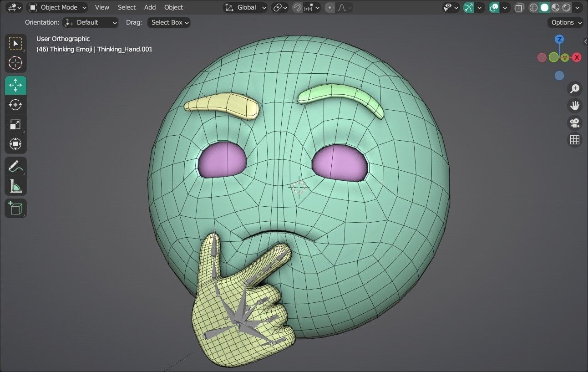The width and height of the screenshot is (588, 372).
Task: Choose the Annotate pencil tool
Action: click(x=15, y=166)
